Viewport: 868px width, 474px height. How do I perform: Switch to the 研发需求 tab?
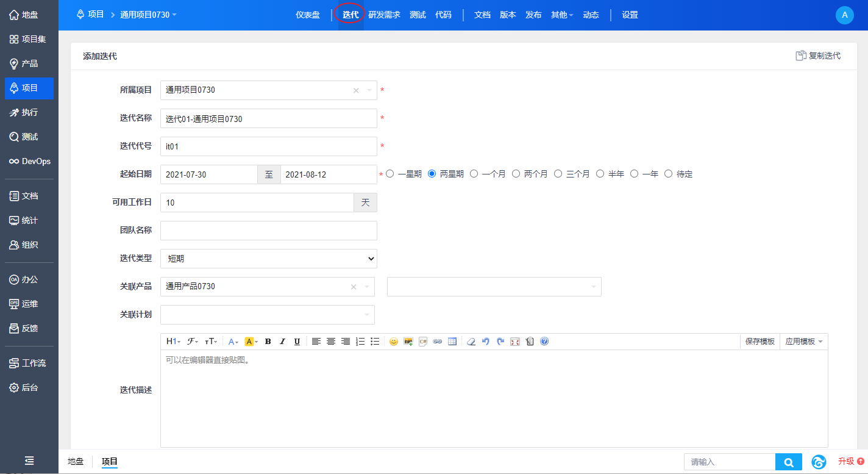coord(384,15)
